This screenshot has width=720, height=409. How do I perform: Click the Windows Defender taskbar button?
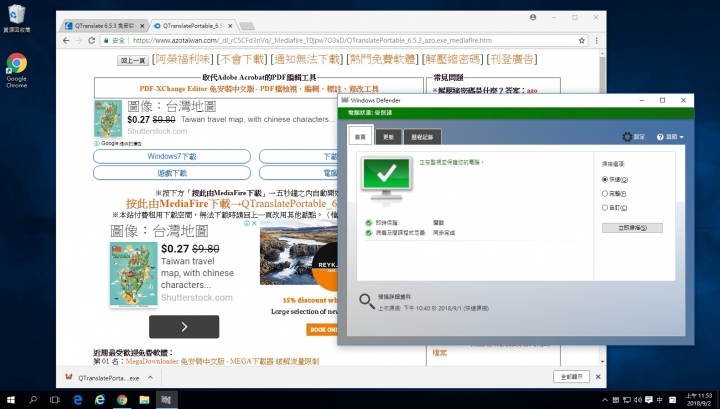click(x=166, y=400)
